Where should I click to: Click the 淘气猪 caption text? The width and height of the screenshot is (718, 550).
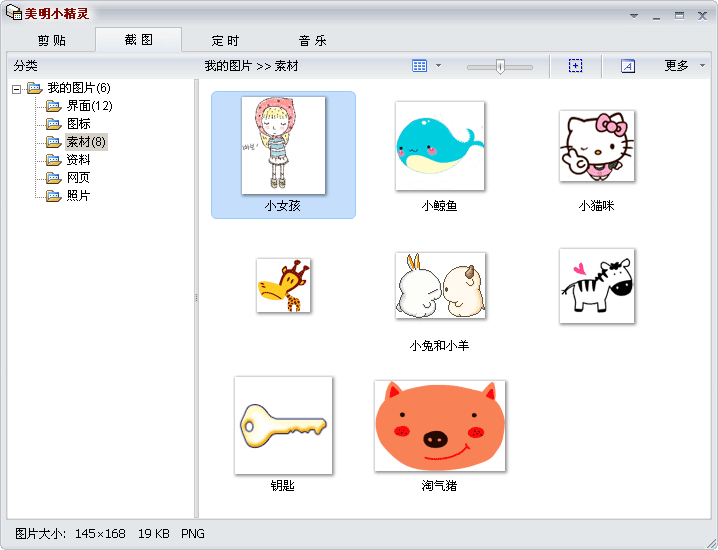click(440, 486)
